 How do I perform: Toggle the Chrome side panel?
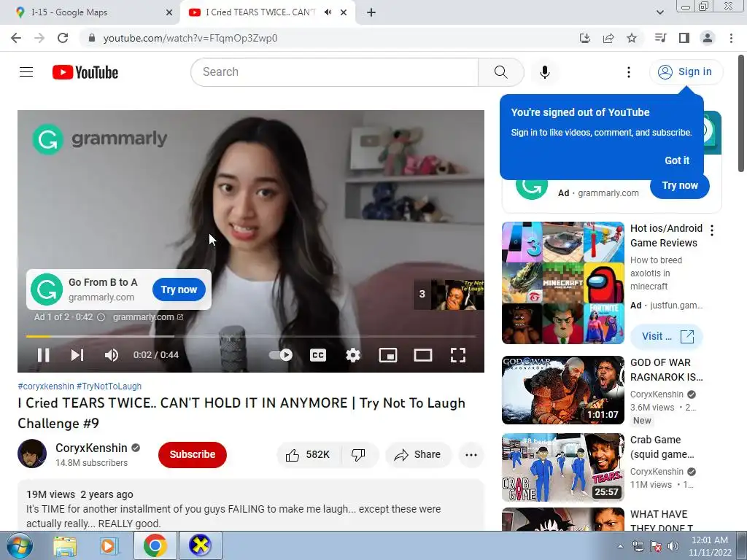(684, 38)
